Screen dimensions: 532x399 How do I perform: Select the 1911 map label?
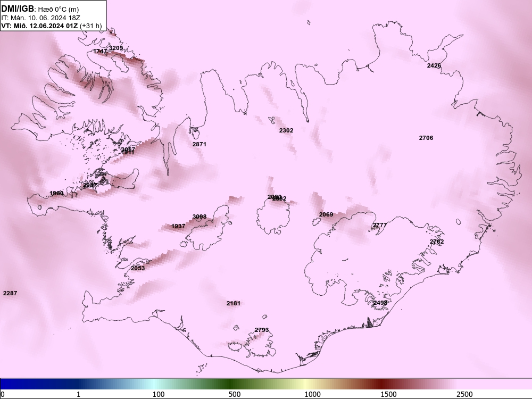click(128, 153)
